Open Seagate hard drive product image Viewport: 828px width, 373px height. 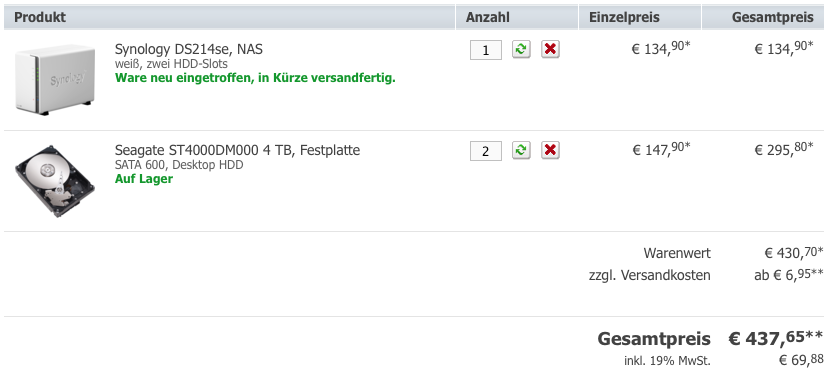tap(54, 182)
